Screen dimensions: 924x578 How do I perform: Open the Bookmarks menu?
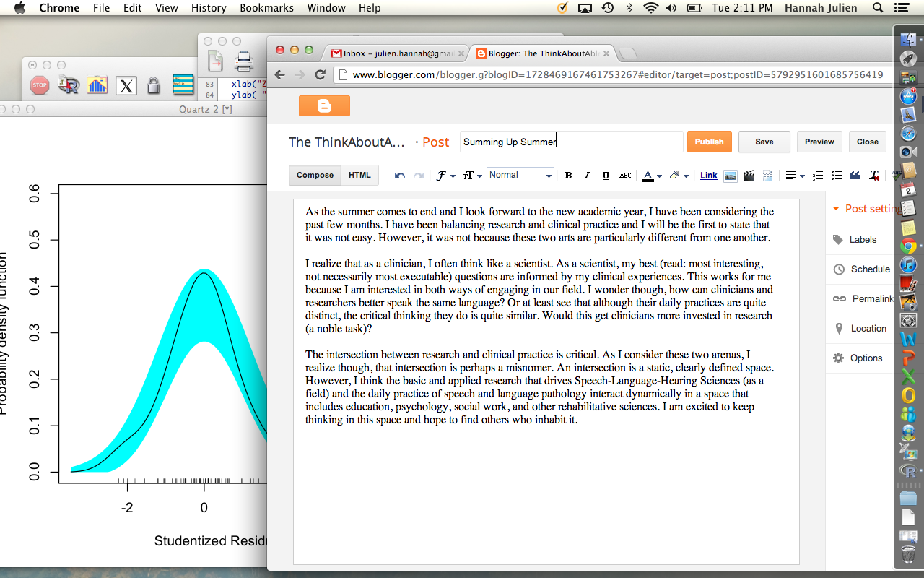(x=266, y=8)
